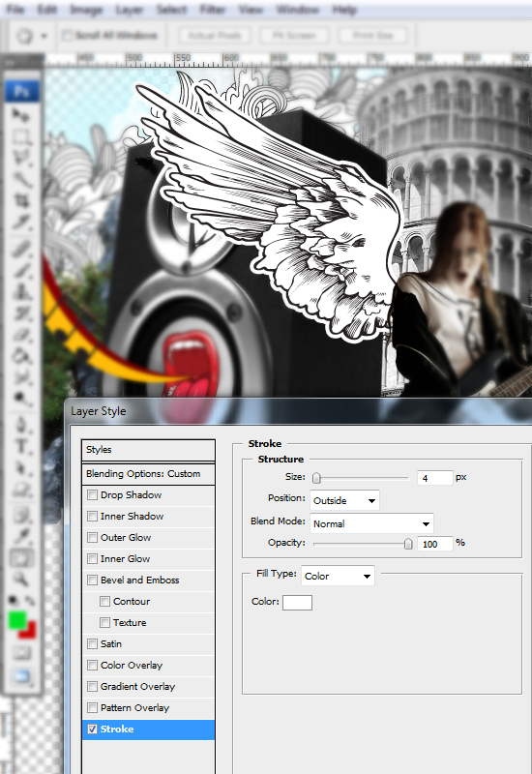Open the Image menu
Viewport: 532px width, 774px height.
point(86,10)
